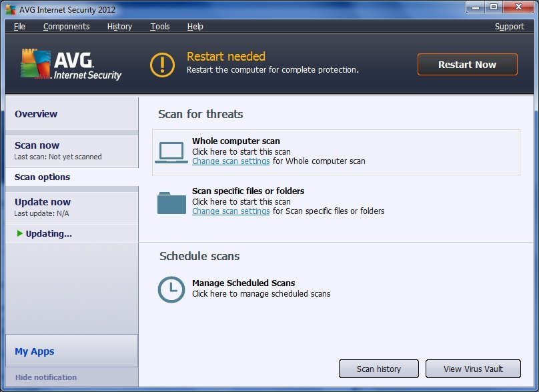Open Manage Scheduled Scans
Screen dimensions: 539x392
(x=243, y=283)
